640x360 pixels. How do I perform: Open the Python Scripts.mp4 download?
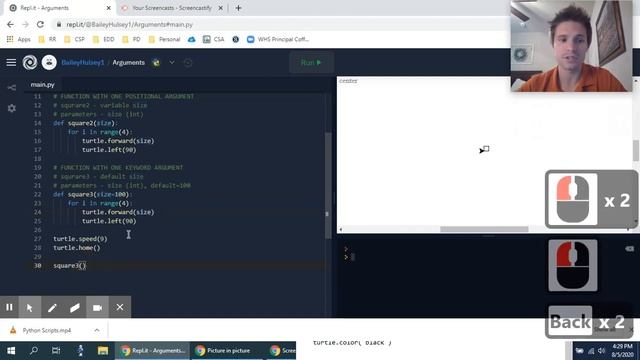(47, 330)
